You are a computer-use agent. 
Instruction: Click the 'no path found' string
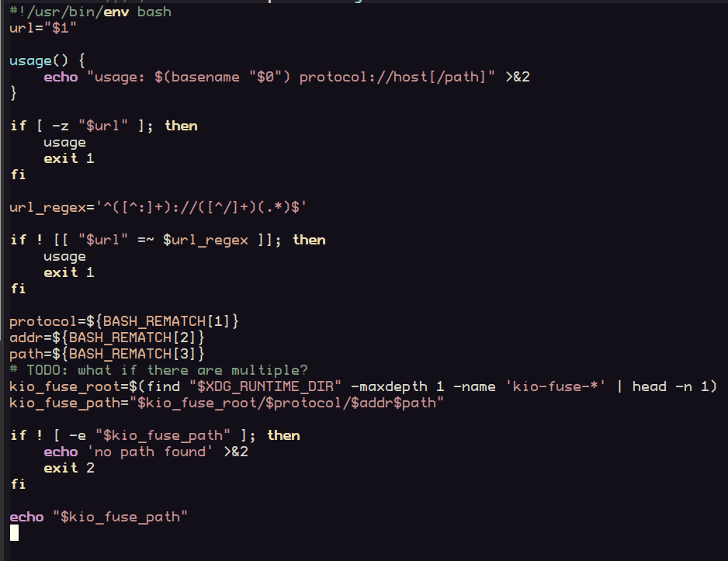tap(150, 452)
